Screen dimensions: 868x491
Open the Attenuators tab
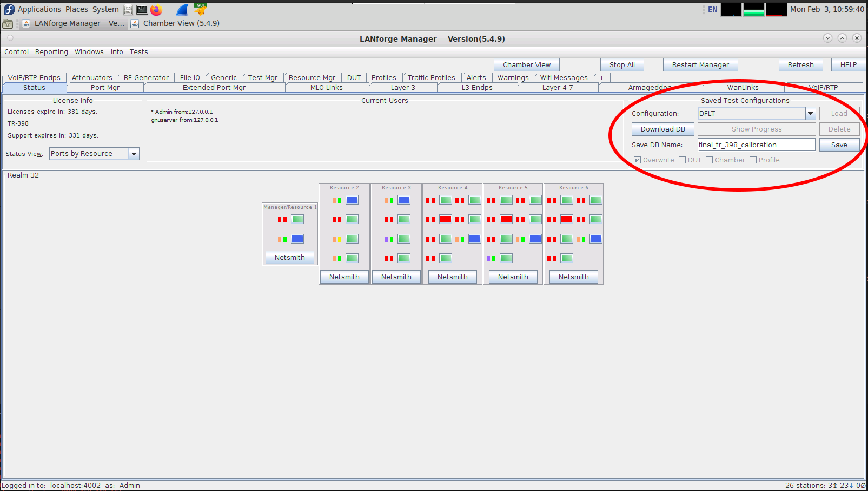point(92,78)
